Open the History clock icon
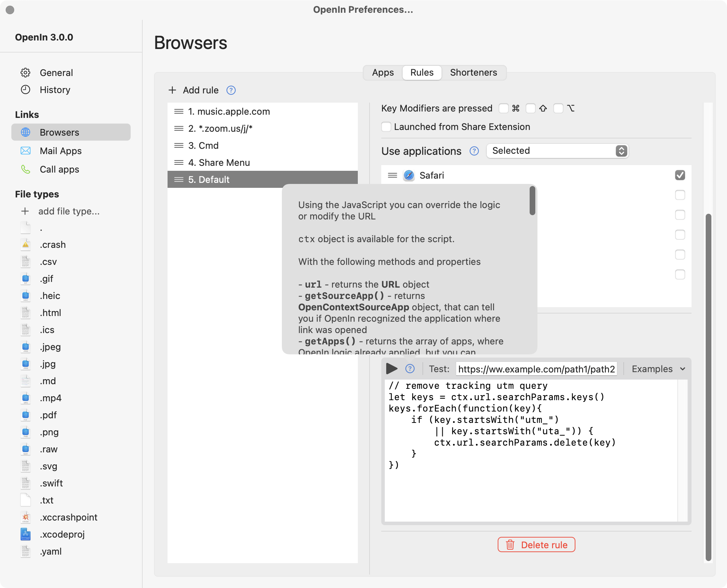727x588 pixels. [26, 89]
